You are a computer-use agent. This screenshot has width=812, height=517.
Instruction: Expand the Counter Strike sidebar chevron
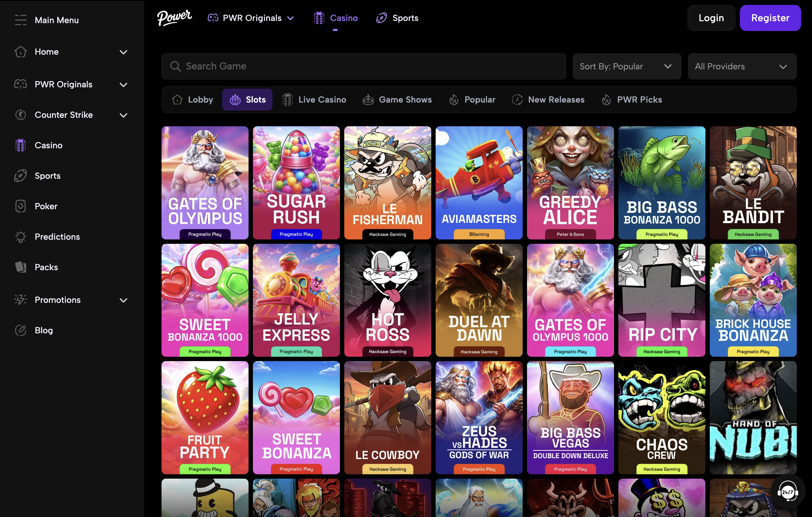[x=123, y=115]
